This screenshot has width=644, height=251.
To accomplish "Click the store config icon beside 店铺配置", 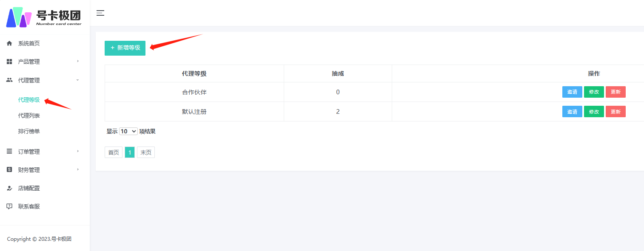I will coord(9,188).
